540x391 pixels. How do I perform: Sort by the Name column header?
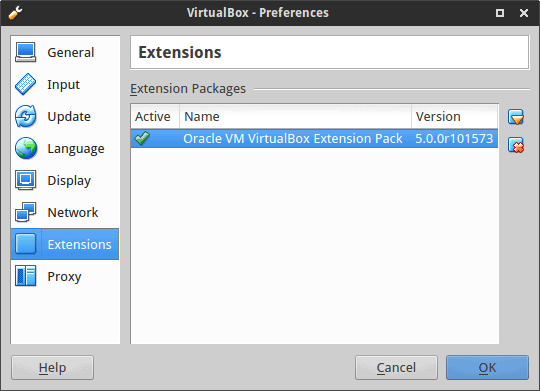(295, 116)
